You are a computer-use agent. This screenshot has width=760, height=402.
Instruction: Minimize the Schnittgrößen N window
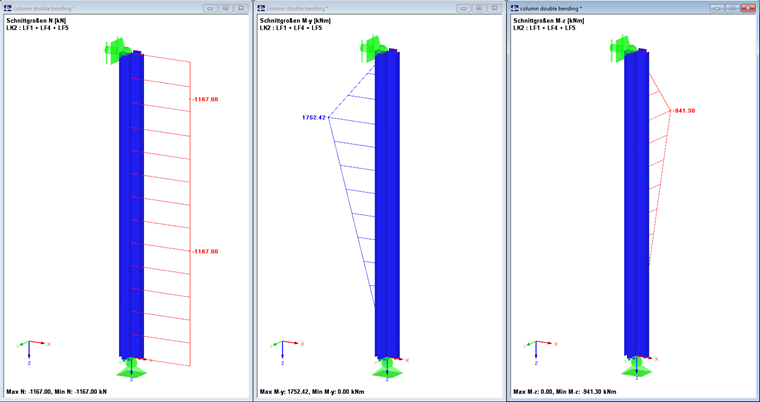(x=210, y=8)
